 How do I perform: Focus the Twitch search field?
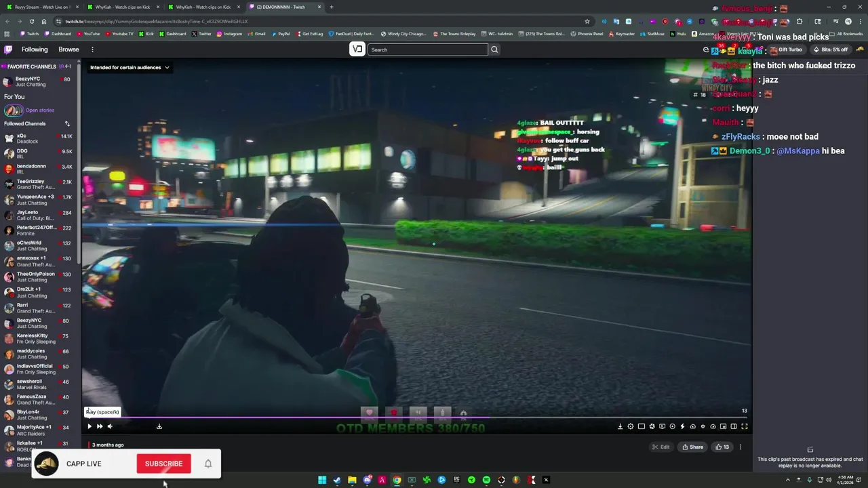[x=428, y=49]
